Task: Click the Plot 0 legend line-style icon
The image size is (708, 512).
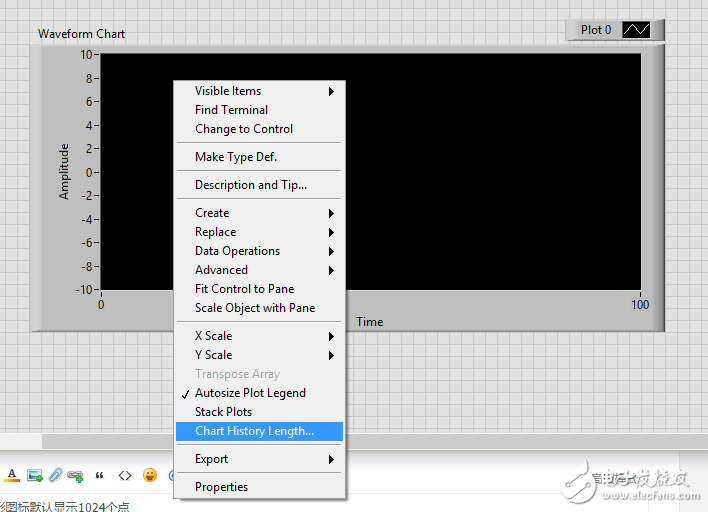Action: point(636,30)
